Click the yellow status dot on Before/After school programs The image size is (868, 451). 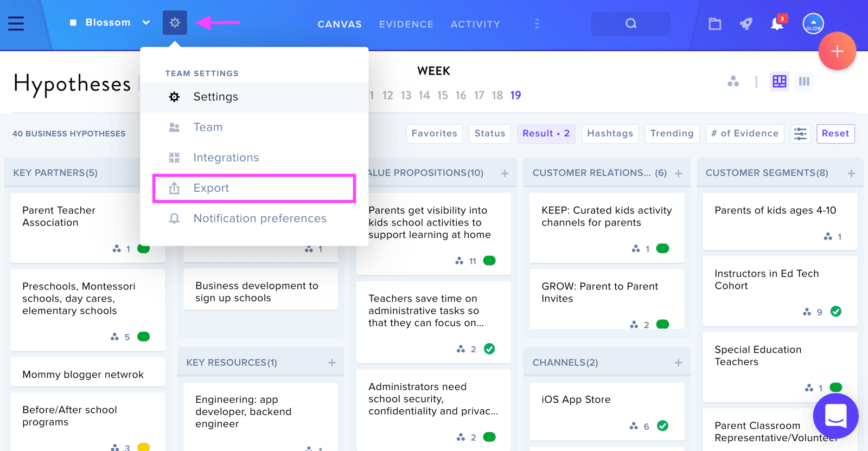[143, 447]
